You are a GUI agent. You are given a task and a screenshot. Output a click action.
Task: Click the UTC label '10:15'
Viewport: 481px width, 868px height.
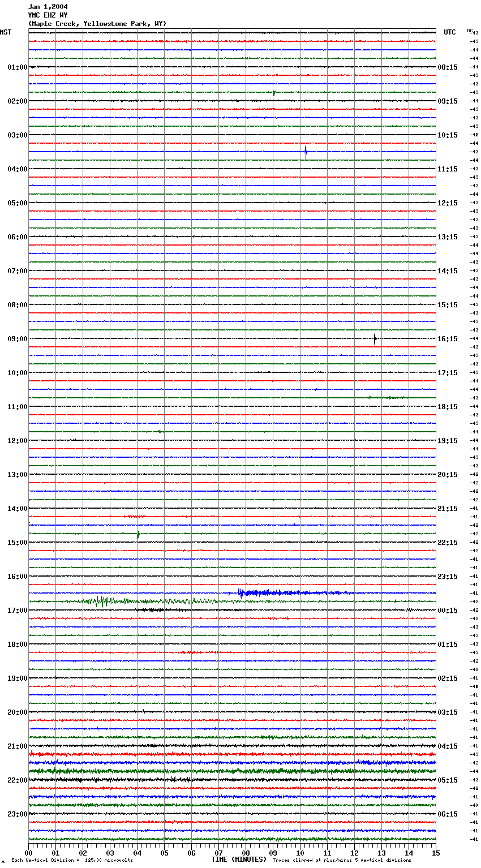pos(448,135)
